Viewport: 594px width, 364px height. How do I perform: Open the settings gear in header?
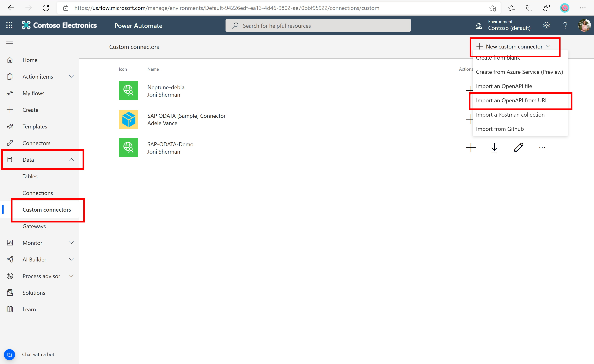(546, 25)
